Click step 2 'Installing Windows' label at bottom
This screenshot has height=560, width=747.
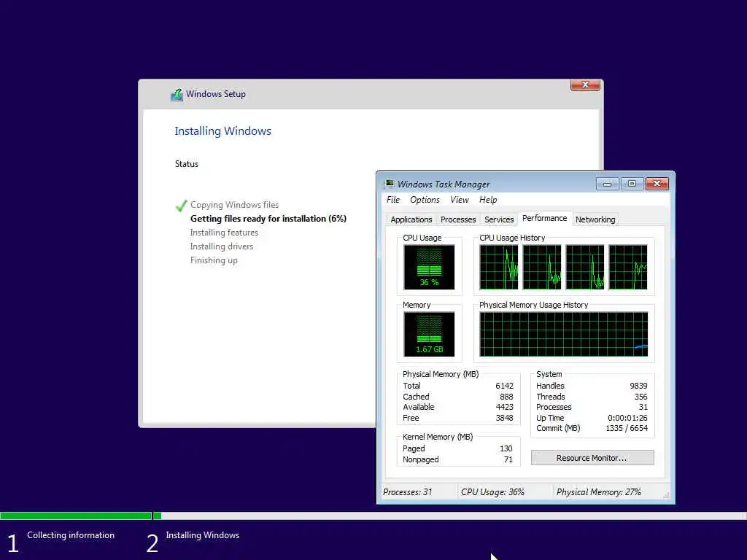coord(203,535)
